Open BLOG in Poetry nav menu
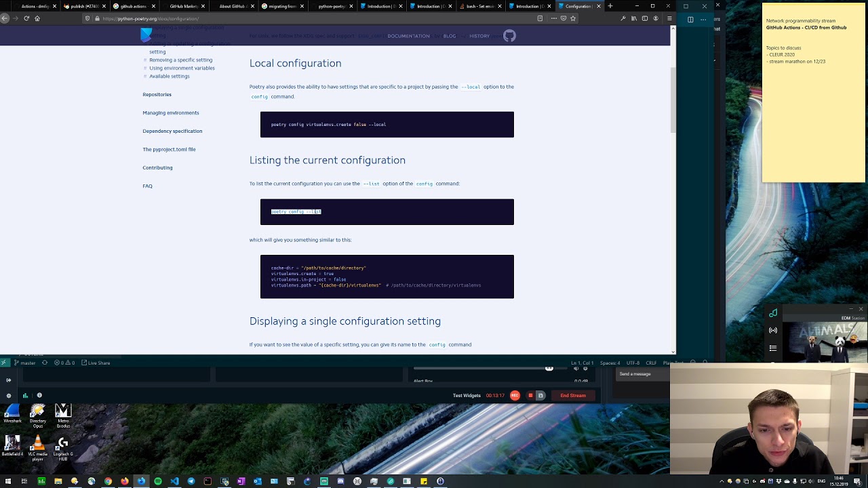The width and height of the screenshot is (868, 488). point(450,36)
